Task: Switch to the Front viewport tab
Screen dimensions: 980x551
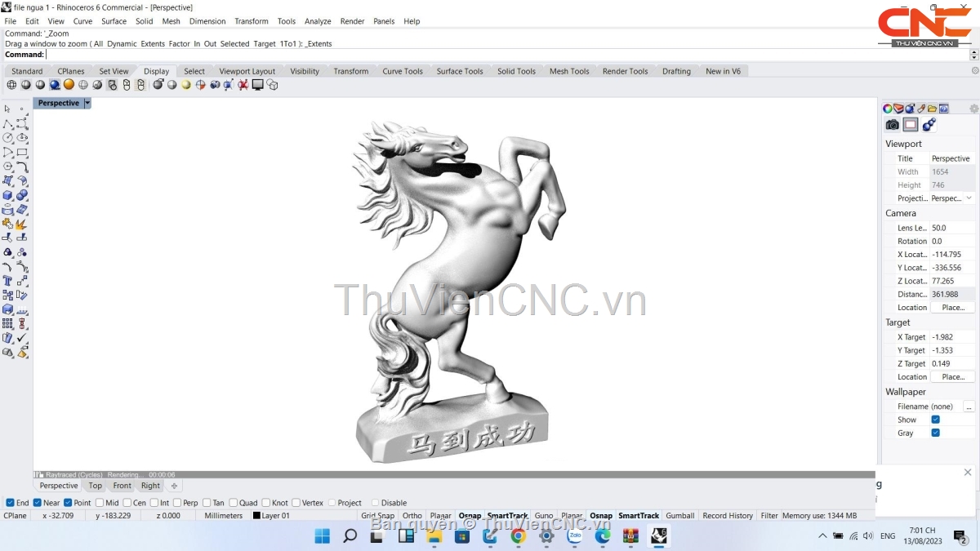Action: tap(122, 486)
